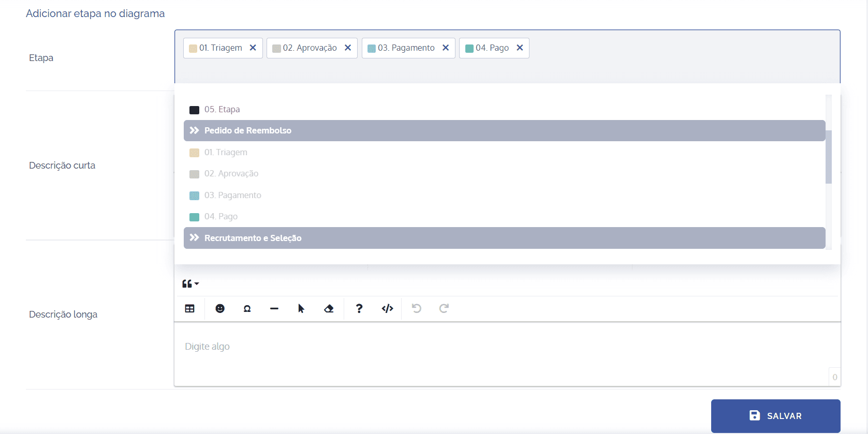
Task: Select the 05. Etapa option
Action: point(504,109)
